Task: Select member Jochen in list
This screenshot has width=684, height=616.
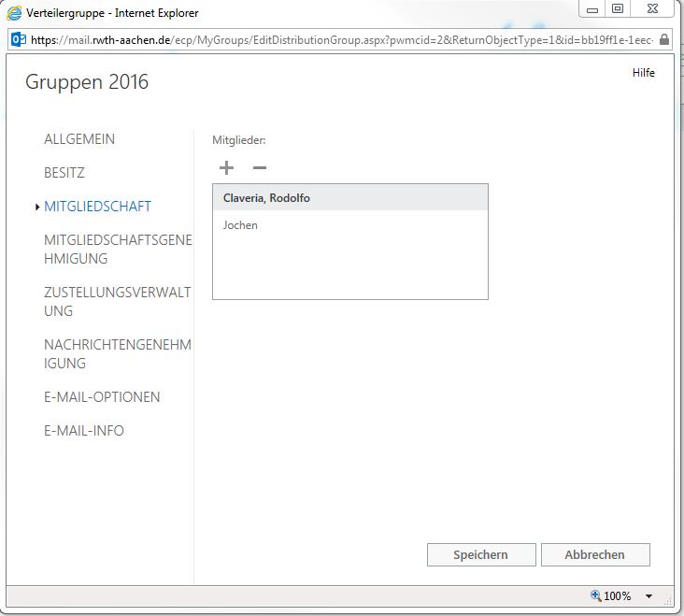Action: pyautogui.click(x=241, y=225)
